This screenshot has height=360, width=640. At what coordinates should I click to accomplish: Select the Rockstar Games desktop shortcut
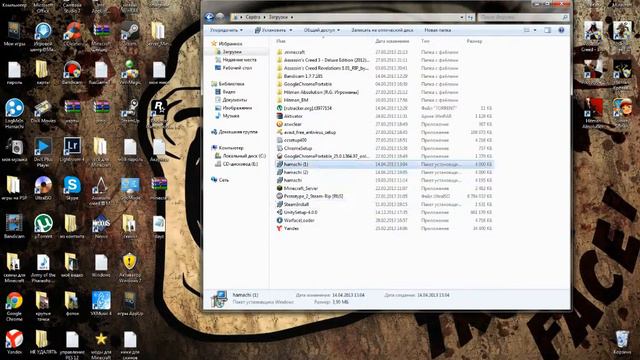159,113
